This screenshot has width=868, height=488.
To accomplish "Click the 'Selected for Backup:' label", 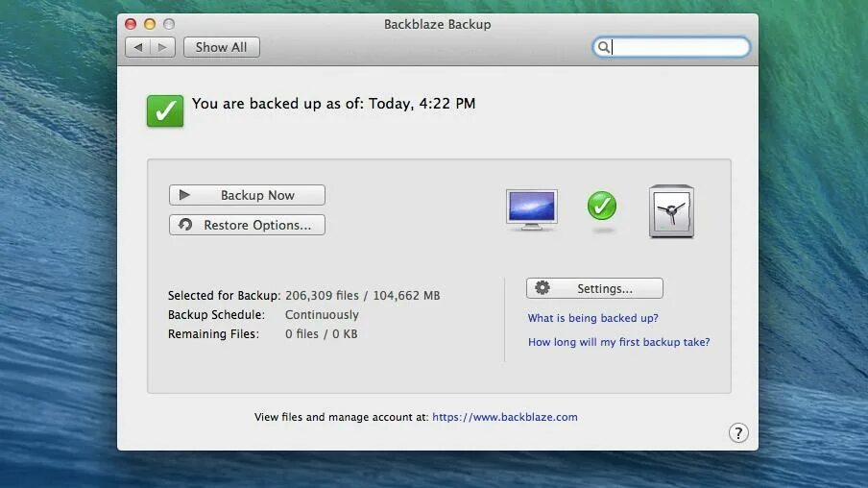I will 224,295.
